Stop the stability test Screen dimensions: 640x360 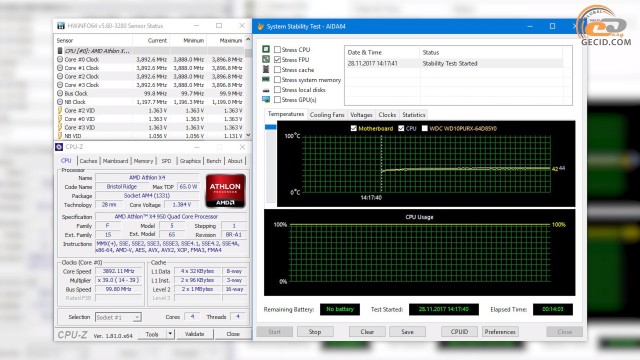[x=315, y=332]
